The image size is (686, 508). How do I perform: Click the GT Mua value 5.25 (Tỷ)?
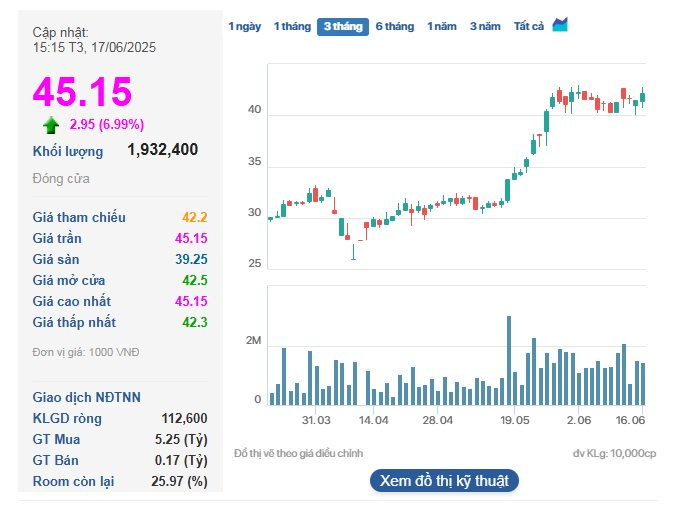click(181, 439)
